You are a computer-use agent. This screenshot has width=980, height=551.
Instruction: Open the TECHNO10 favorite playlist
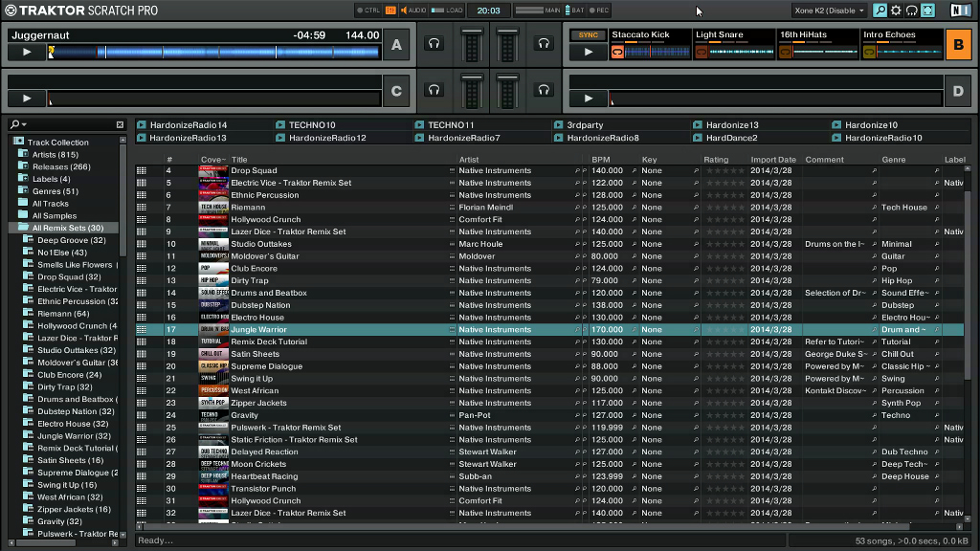pos(312,125)
